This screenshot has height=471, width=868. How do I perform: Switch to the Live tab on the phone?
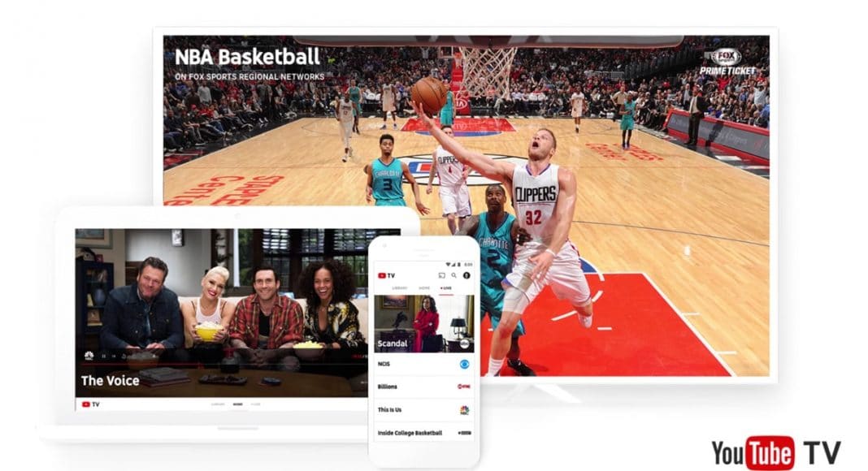[446, 288]
